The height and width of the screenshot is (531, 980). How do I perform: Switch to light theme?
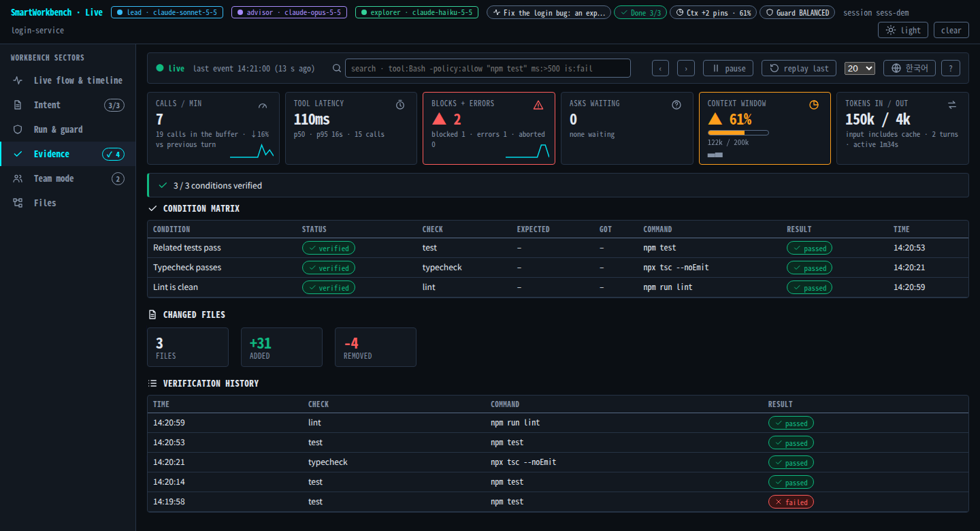(903, 30)
